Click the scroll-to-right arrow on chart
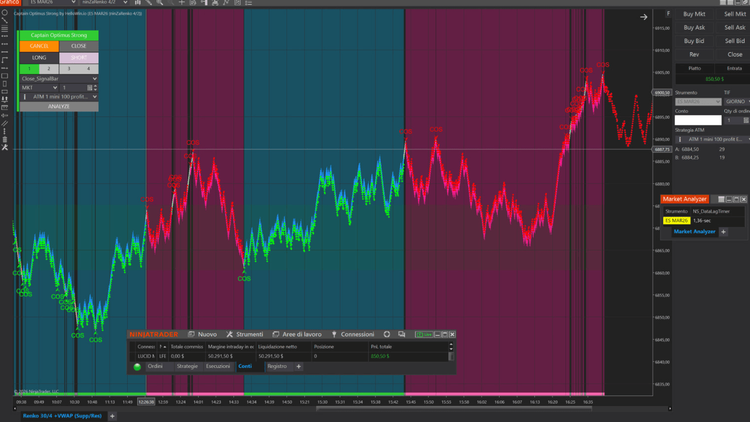This screenshot has width=750, height=422. [644, 17]
